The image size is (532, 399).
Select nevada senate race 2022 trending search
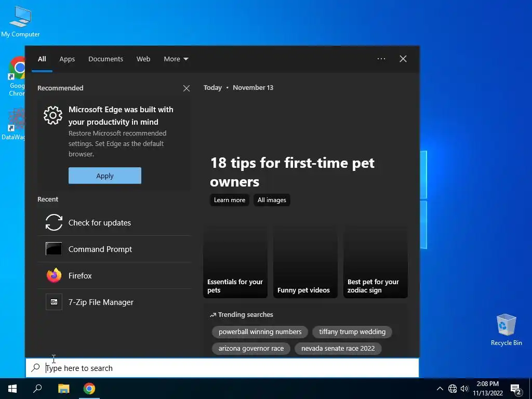tap(338, 349)
